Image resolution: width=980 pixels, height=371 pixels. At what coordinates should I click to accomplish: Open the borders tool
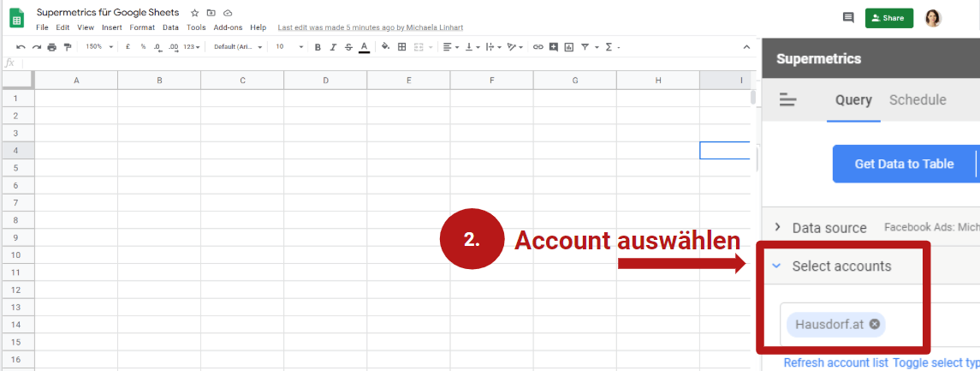[x=402, y=47]
